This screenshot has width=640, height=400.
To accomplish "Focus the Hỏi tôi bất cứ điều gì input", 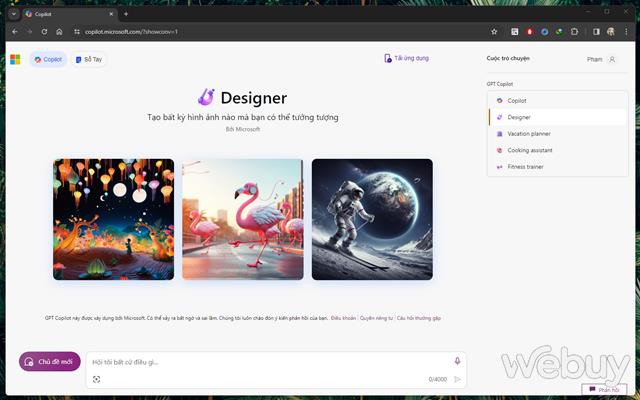I will [x=269, y=362].
